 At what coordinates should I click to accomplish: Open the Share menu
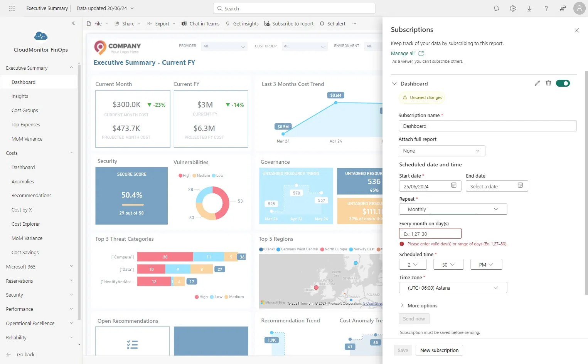[128, 23]
